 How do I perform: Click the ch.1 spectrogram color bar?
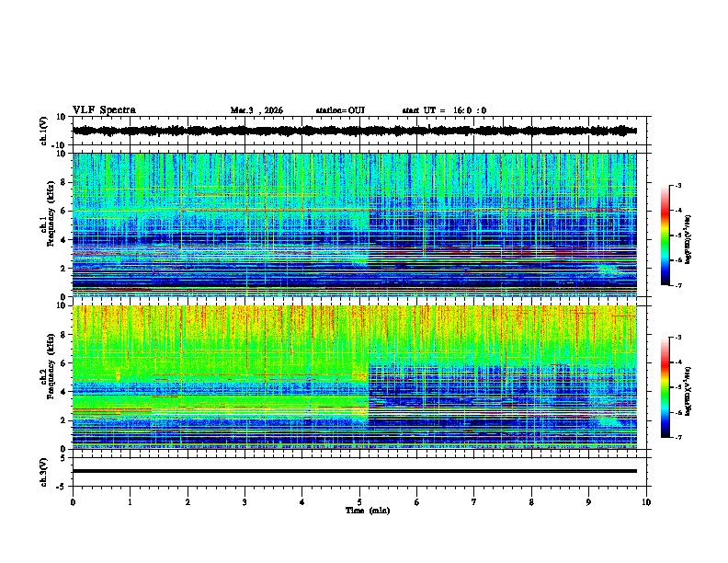(x=665, y=236)
